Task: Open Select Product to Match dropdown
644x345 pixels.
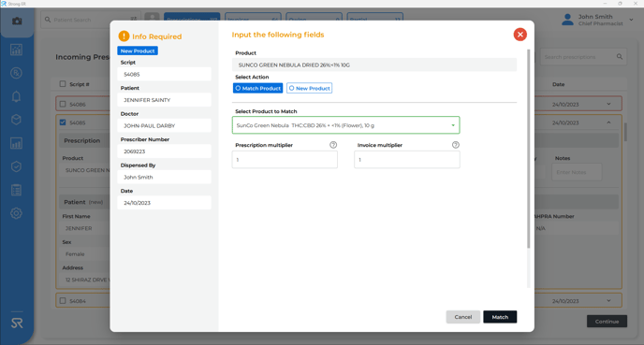Action: [345, 125]
